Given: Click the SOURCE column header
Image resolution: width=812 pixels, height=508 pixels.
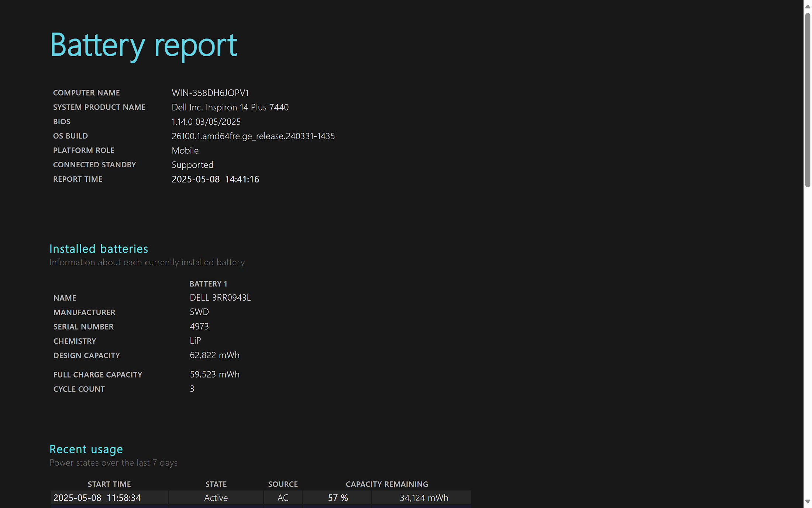Looking at the screenshot, I should tap(283, 484).
